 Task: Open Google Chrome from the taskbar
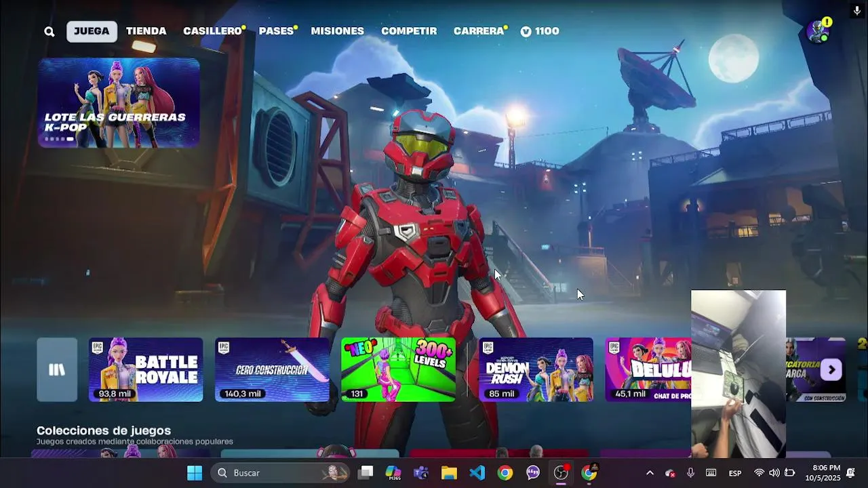tap(505, 472)
